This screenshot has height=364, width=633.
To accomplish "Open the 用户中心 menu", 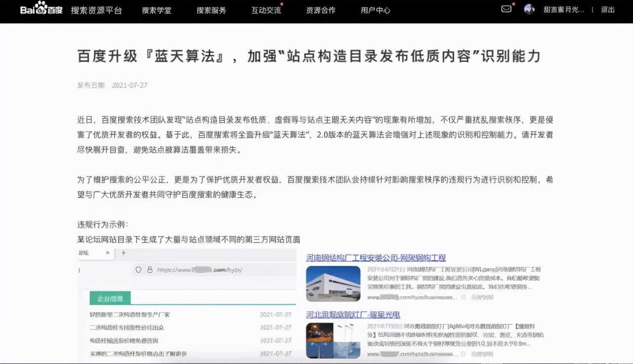I will pos(376,10).
